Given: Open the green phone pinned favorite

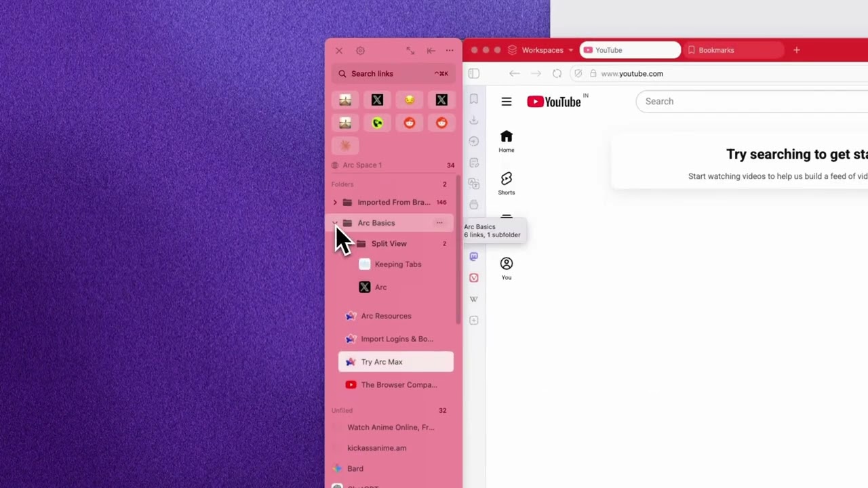Looking at the screenshot, I should point(378,123).
